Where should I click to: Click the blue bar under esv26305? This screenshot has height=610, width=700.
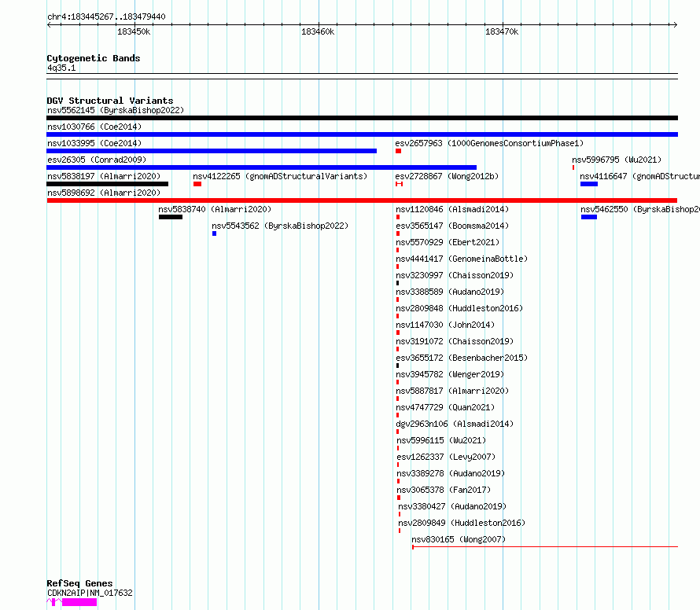coord(262,167)
